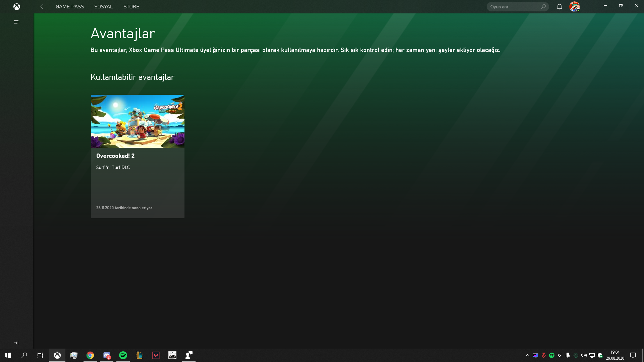The height and width of the screenshot is (362, 644).
Task: Open the volume control tray icon
Action: coord(584,355)
